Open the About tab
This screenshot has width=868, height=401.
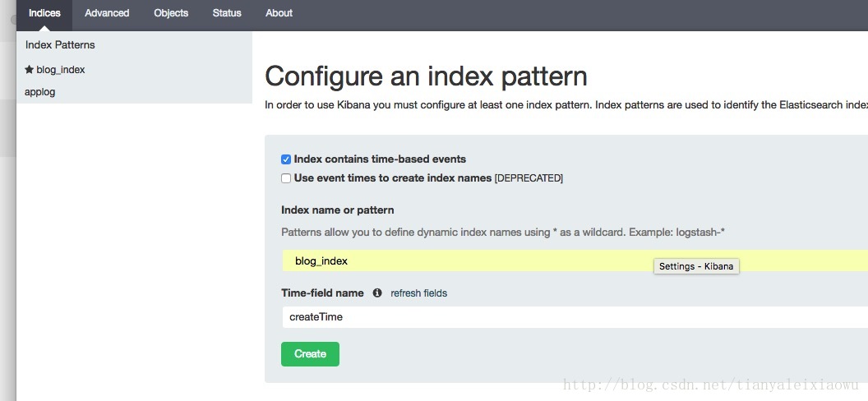click(279, 13)
